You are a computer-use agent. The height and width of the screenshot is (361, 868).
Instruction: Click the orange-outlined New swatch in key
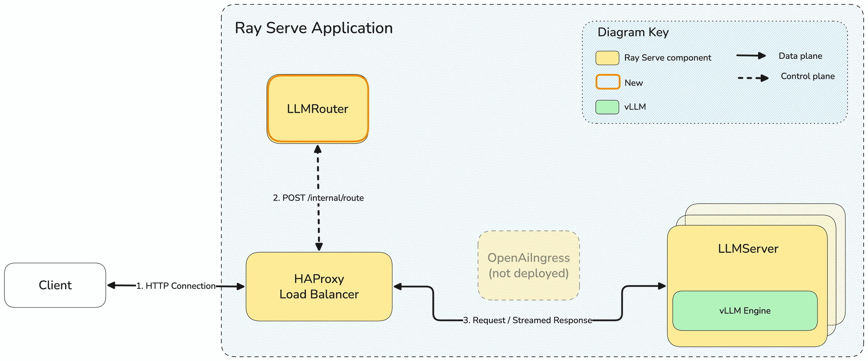click(608, 82)
